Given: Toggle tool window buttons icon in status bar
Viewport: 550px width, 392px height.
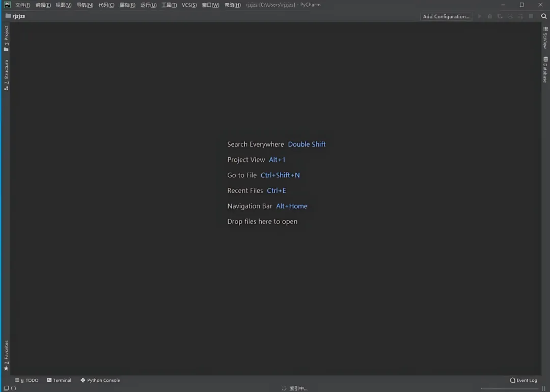Looking at the screenshot, I should click(x=6, y=388).
